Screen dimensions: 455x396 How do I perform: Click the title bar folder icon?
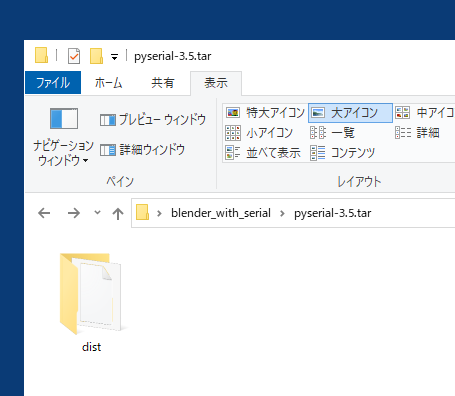[x=42, y=55]
